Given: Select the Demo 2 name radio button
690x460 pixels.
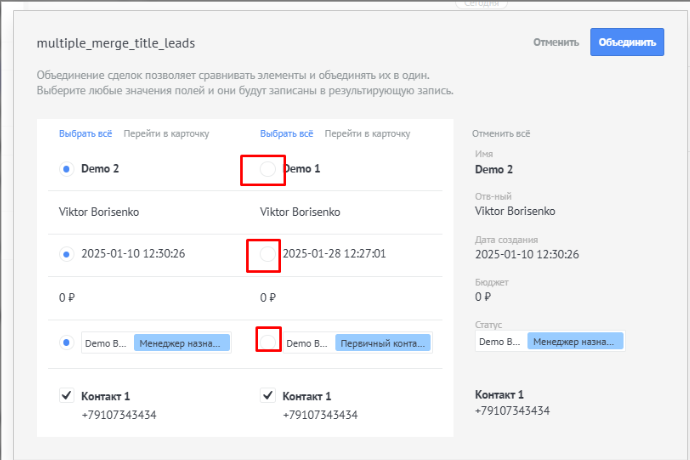Looking at the screenshot, I should pos(67,169).
